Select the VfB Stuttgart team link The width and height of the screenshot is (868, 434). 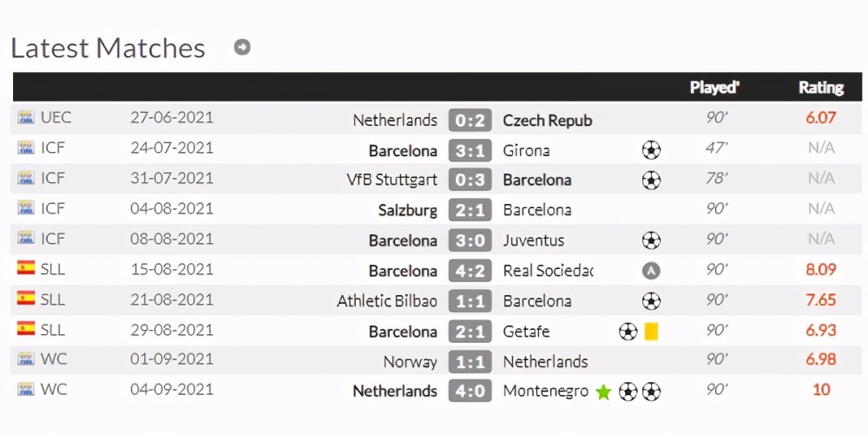coord(392,180)
